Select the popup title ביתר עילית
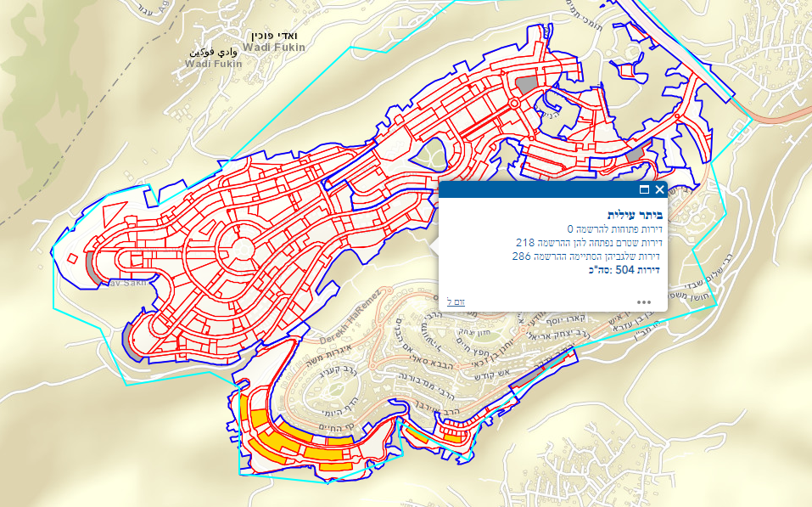Viewport: 812px width, 507px height. click(635, 215)
